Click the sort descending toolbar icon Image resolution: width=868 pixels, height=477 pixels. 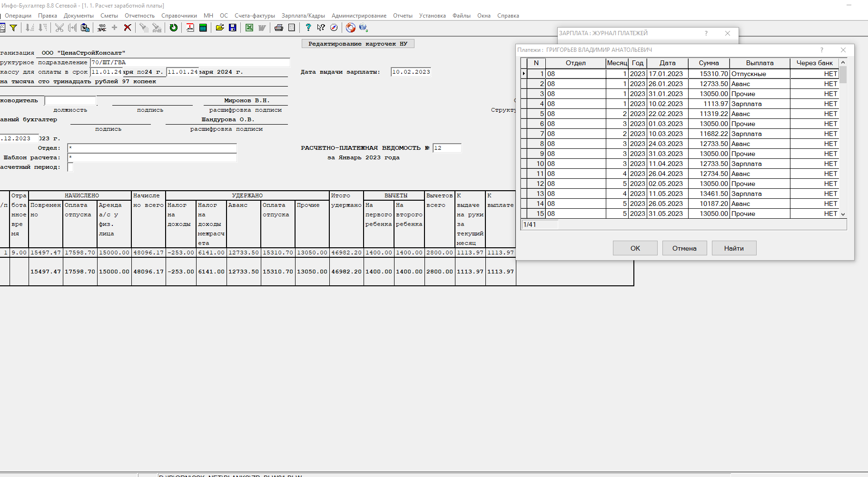(43, 28)
